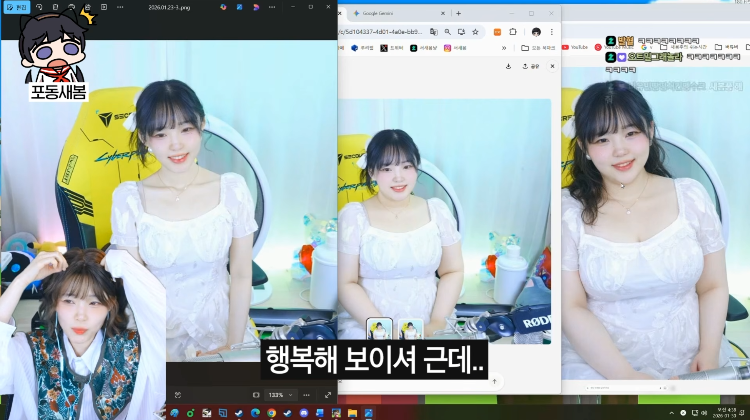Open the Extensions puzzle icon in Chrome
The height and width of the screenshot is (420, 750).
[513, 32]
